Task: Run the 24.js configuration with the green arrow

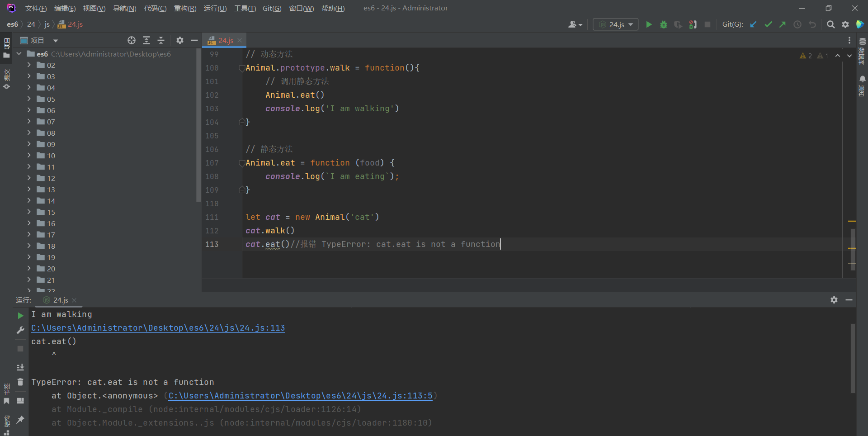Action: point(649,24)
